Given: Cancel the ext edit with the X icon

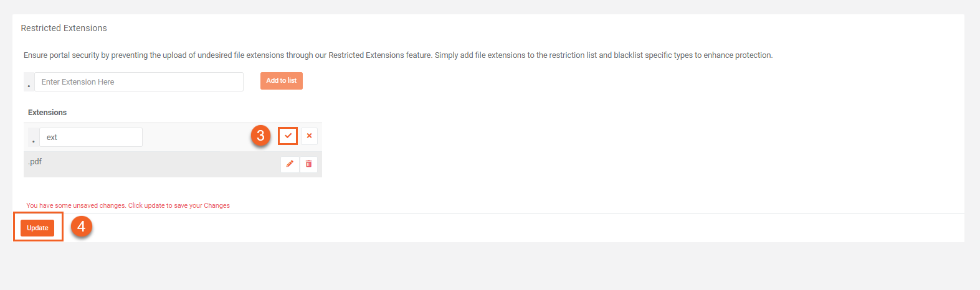Looking at the screenshot, I should [x=309, y=136].
